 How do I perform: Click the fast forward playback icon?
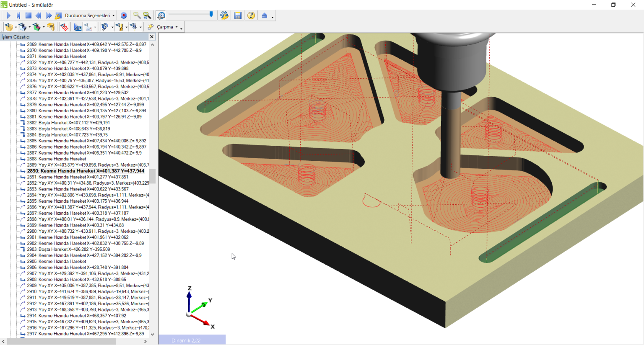(x=49, y=15)
